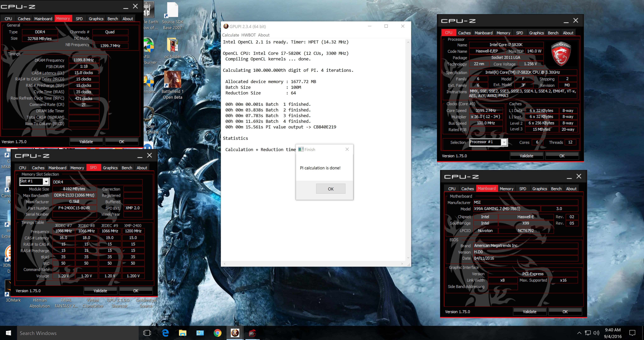Click the MSI dragon logo in CPU-Z CPU window
Image resolution: width=644 pixels, height=340 pixels.
[x=561, y=54]
